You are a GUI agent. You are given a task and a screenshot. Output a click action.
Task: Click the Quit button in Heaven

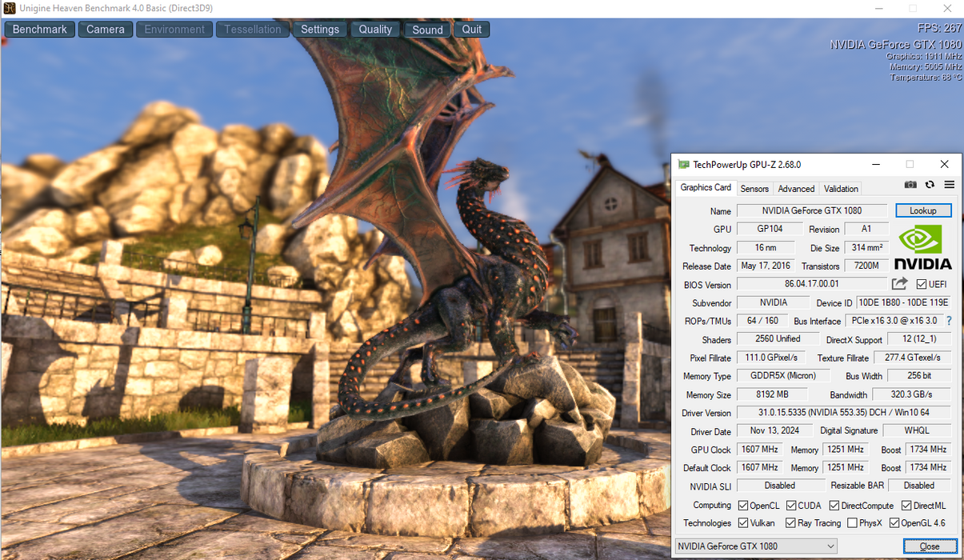(472, 30)
